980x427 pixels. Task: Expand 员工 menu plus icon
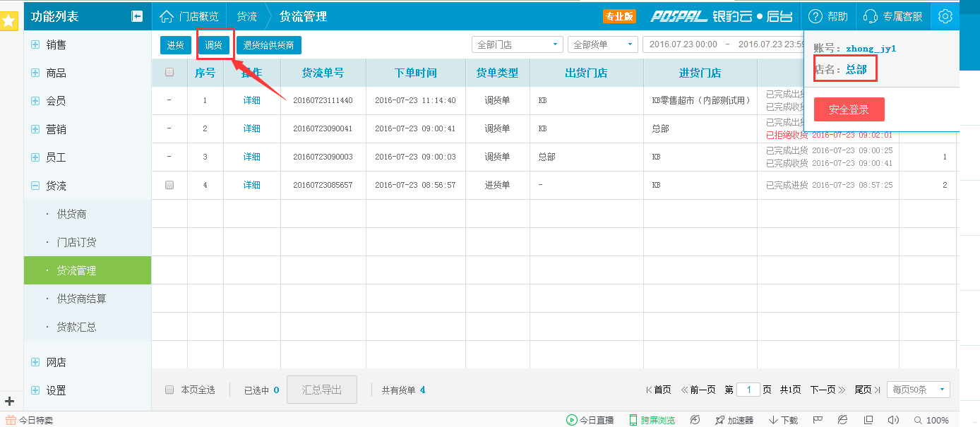(35, 157)
